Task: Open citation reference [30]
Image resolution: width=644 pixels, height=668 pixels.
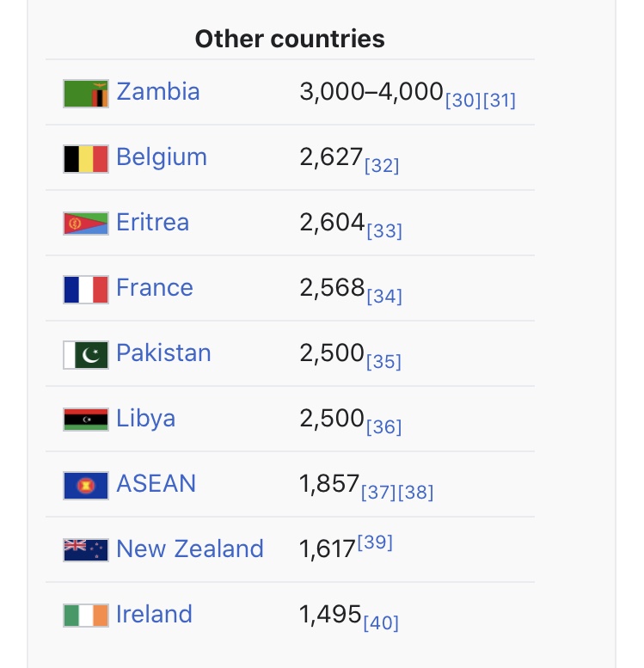Action: click(463, 101)
